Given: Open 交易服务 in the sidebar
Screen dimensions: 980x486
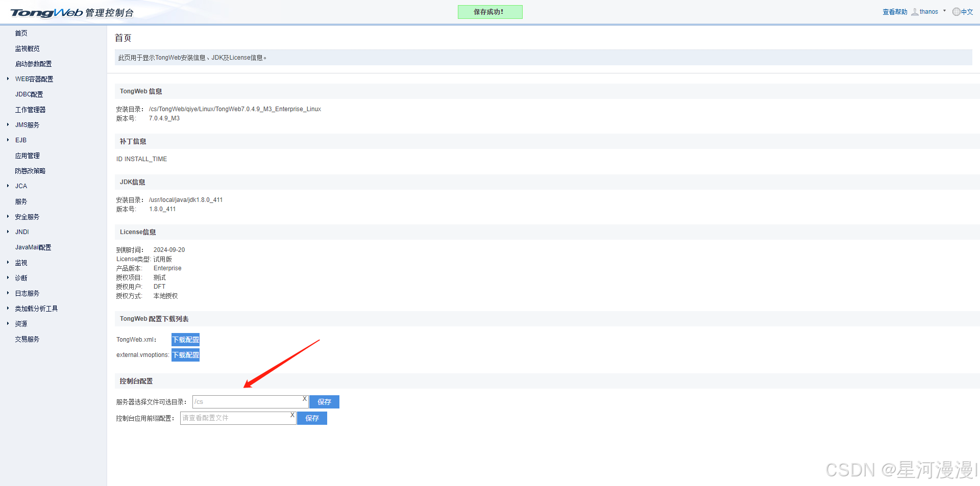Looking at the screenshot, I should click(27, 339).
